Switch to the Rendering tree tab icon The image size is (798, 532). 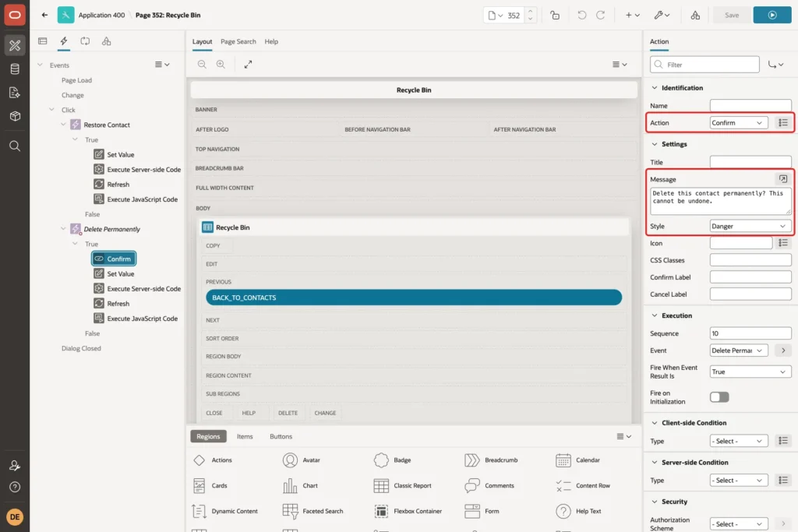pos(43,41)
